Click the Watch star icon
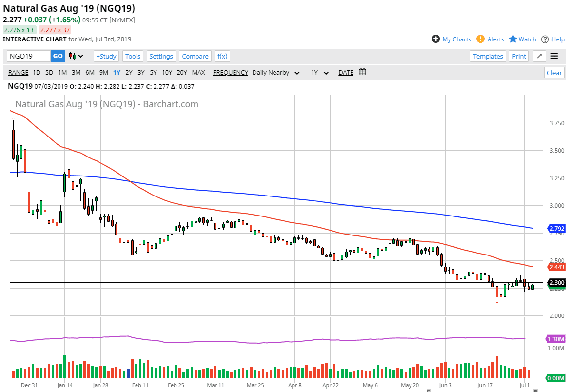Screen dimensions: 567x392 click(513, 39)
